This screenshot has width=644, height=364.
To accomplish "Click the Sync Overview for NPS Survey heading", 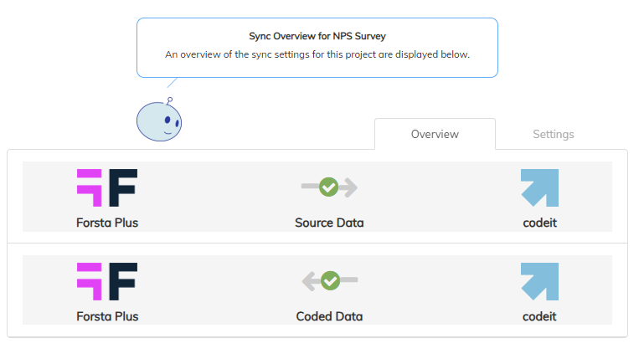I will [317, 37].
